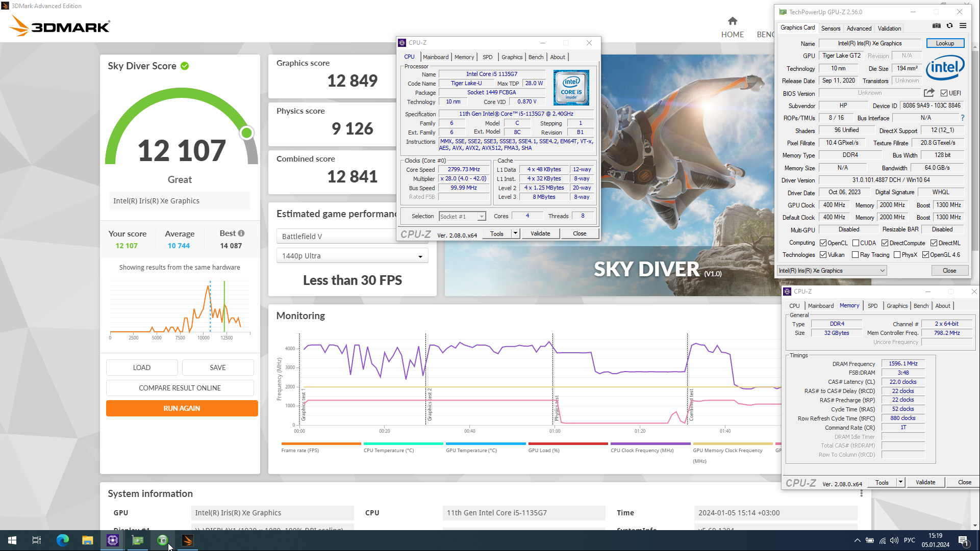
Task: Toggle the OpenCL checkbox
Action: click(x=823, y=243)
